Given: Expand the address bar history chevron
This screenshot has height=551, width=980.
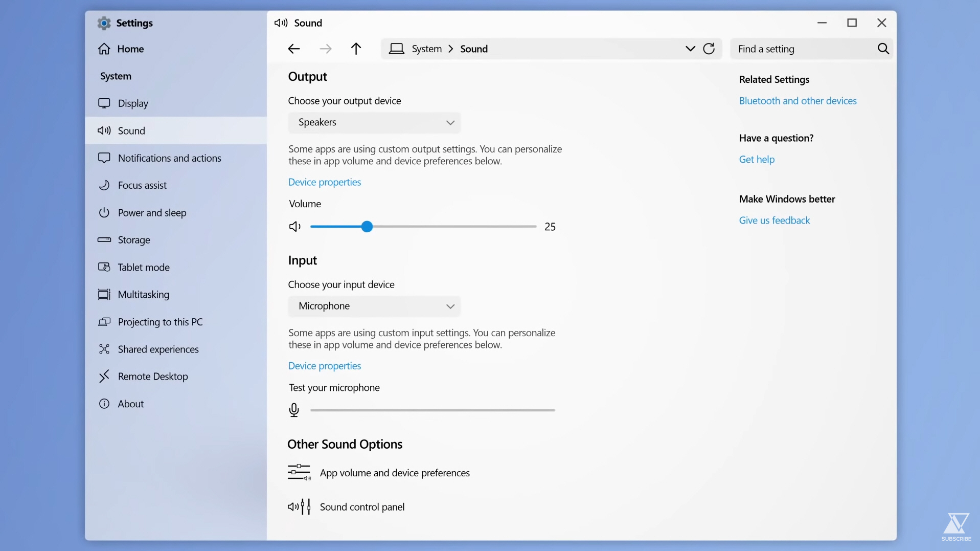Looking at the screenshot, I should [x=690, y=49].
